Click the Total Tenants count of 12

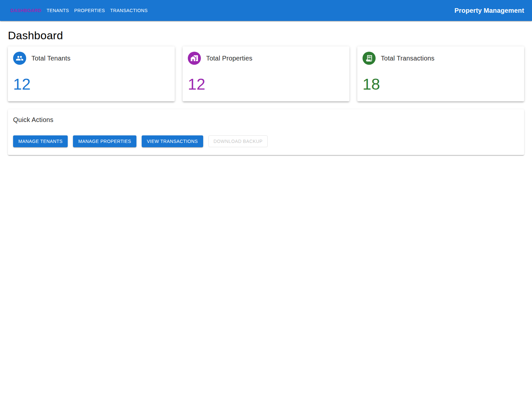pos(22,84)
